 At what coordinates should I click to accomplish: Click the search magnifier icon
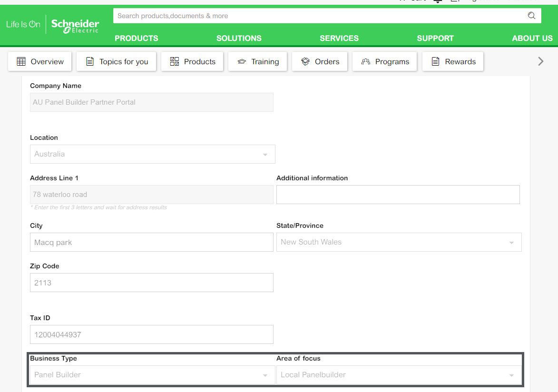(x=531, y=16)
